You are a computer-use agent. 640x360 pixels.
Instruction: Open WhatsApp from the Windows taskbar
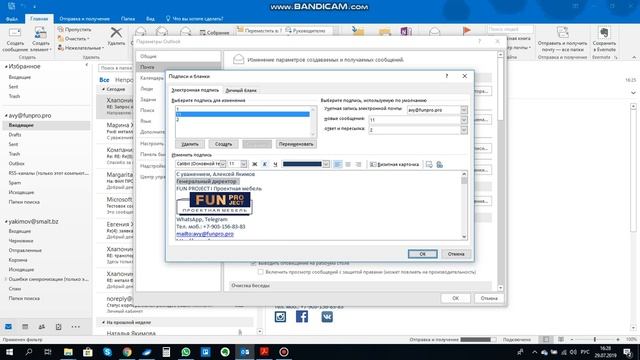point(186,352)
